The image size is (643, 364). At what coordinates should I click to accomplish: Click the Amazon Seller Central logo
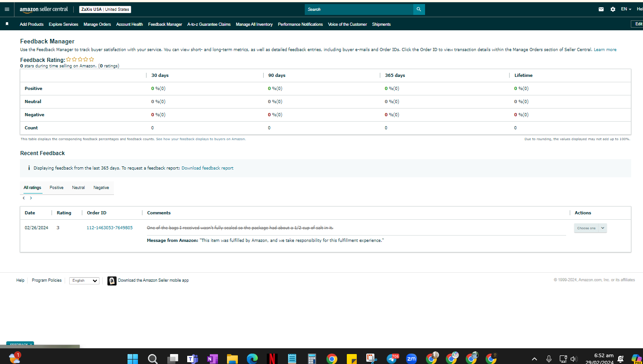(44, 9)
